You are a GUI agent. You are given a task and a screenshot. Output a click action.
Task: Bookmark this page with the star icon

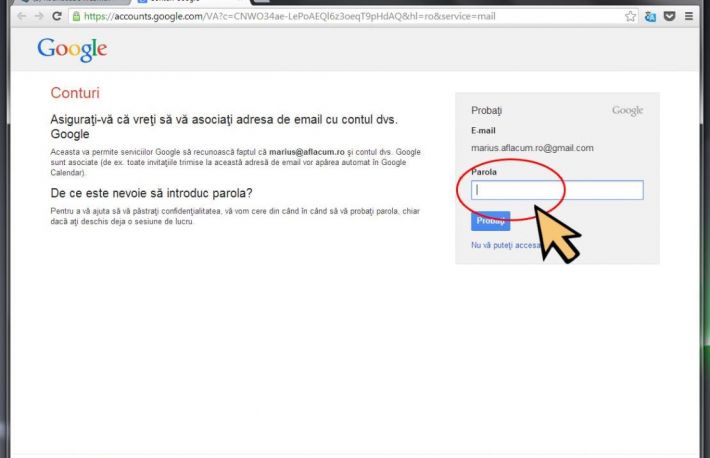click(630, 17)
